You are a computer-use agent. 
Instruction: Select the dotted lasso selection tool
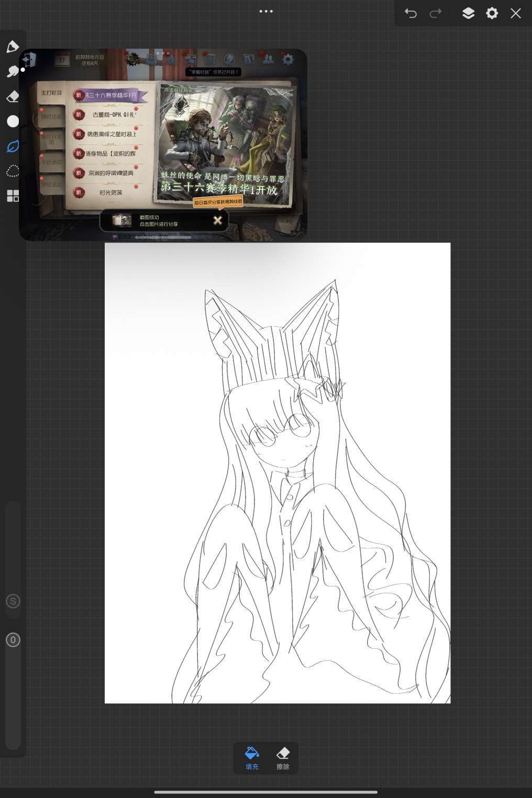coord(13,171)
